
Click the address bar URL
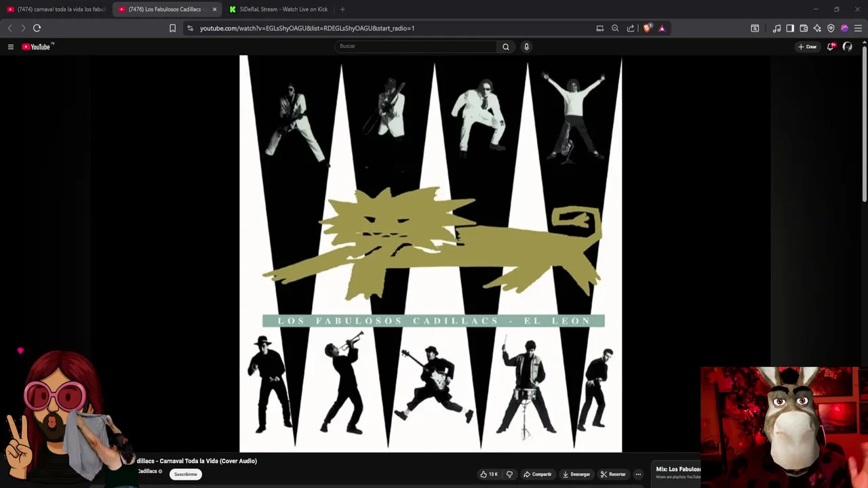click(x=307, y=28)
